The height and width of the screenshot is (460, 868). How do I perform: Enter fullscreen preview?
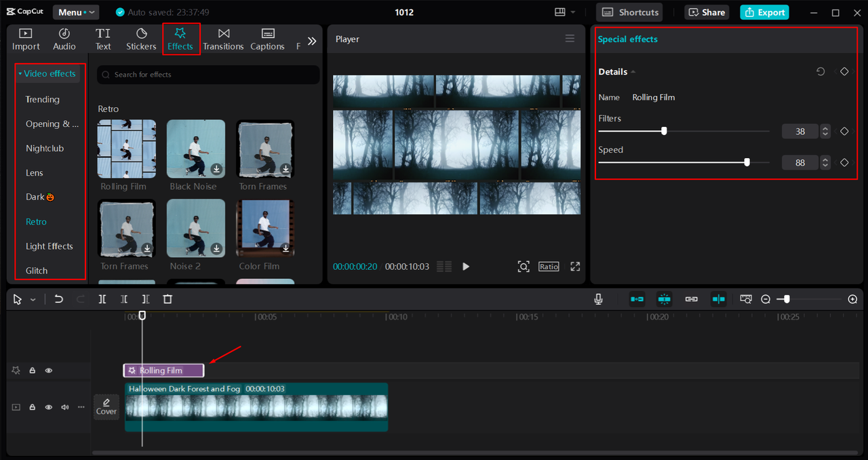coord(575,267)
